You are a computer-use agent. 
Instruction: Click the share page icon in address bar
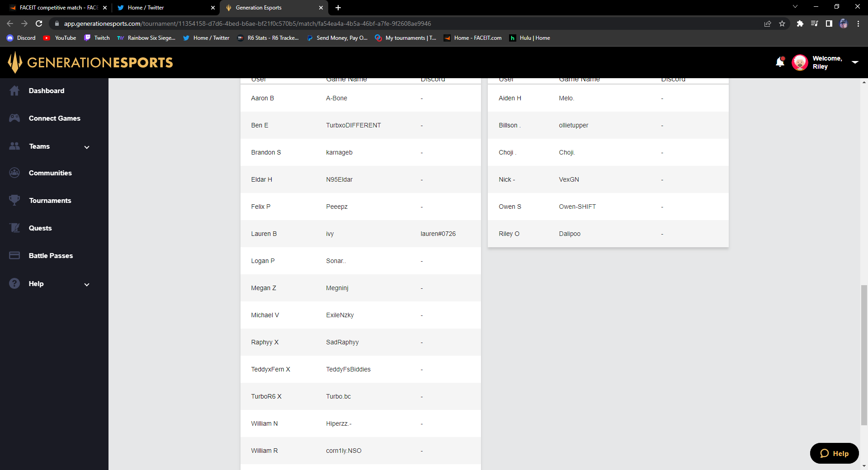[768, 23]
